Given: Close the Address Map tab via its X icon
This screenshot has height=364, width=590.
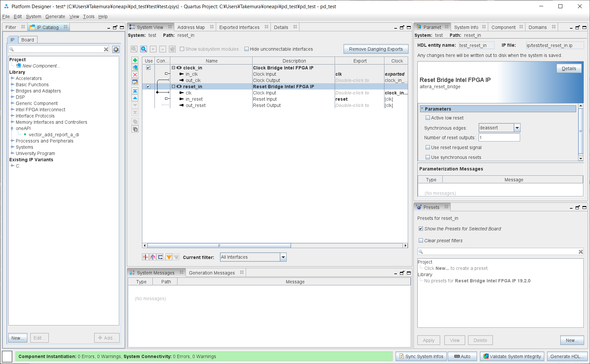Looking at the screenshot, I should pyautogui.click(x=212, y=27).
